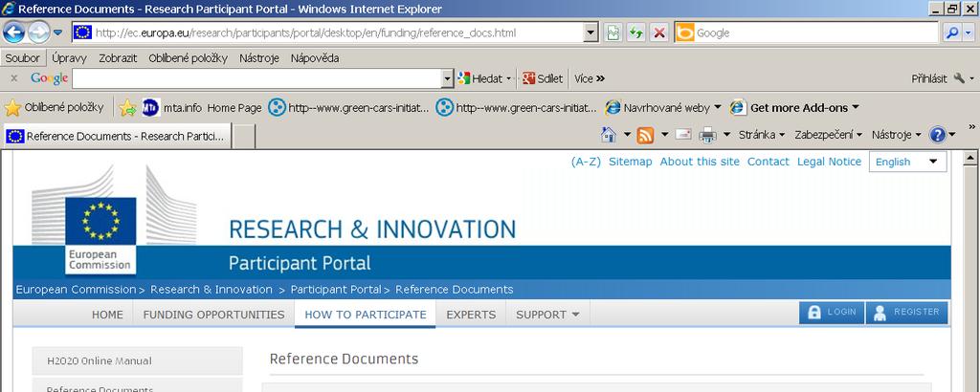This screenshot has width=980, height=392.
Task: Click the Hledat search button
Action: point(480,78)
